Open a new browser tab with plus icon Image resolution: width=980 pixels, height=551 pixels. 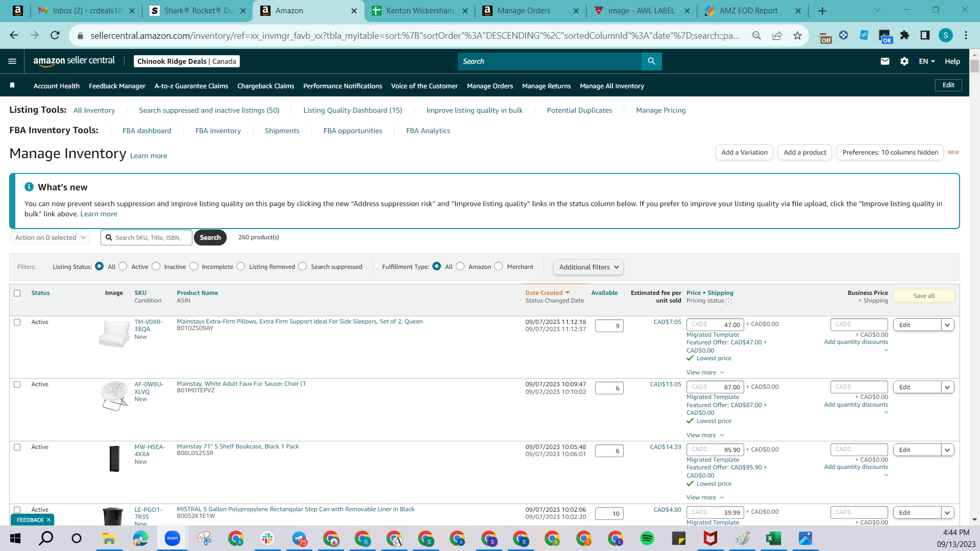[x=822, y=11]
